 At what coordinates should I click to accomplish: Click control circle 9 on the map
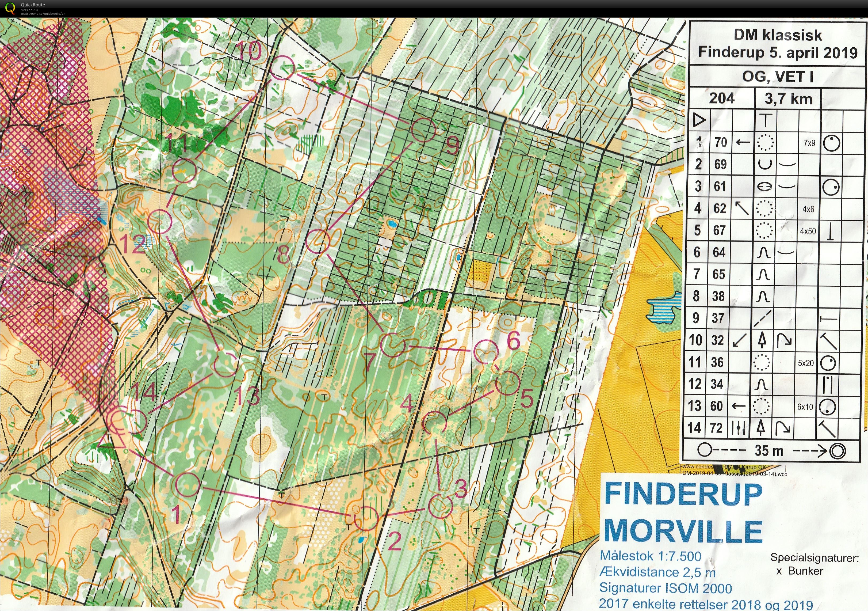pos(423,130)
